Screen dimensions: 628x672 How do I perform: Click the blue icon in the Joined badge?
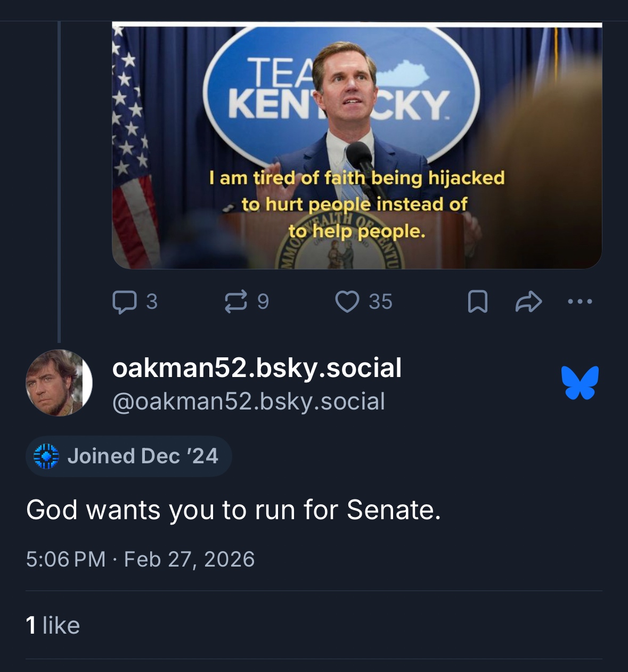tap(46, 456)
